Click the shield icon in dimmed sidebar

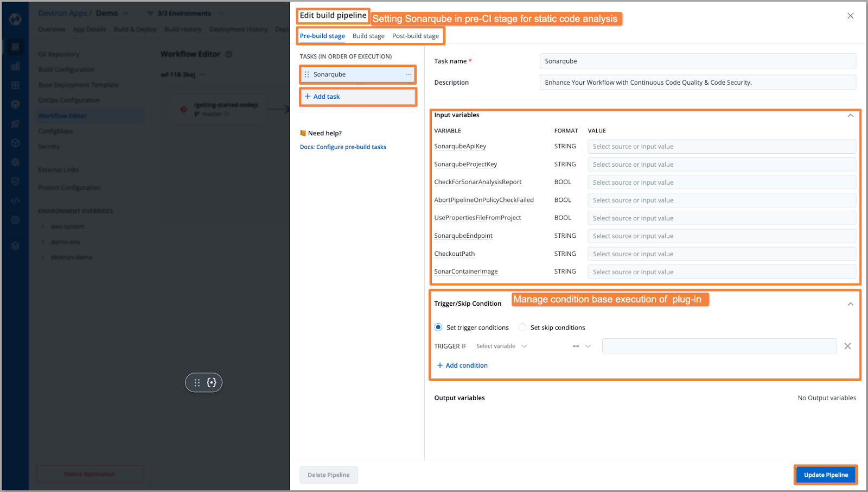click(15, 181)
